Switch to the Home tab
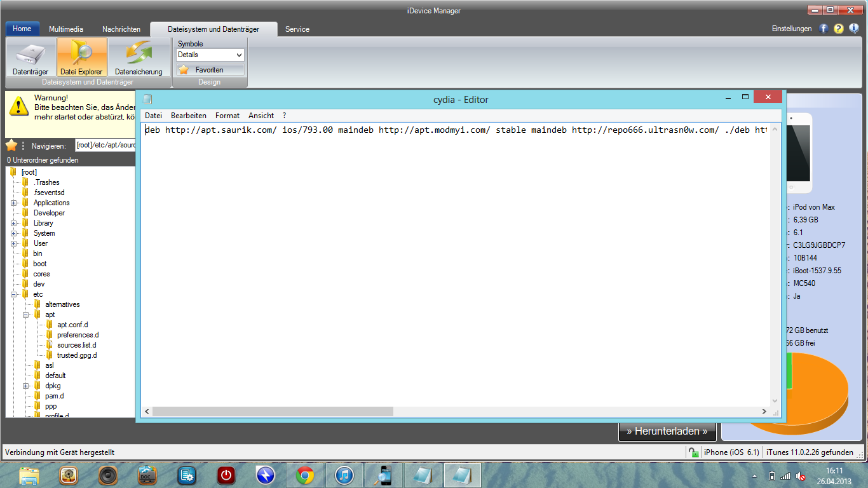The height and width of the screenshot is (488, 868). [x=22, y=29]
